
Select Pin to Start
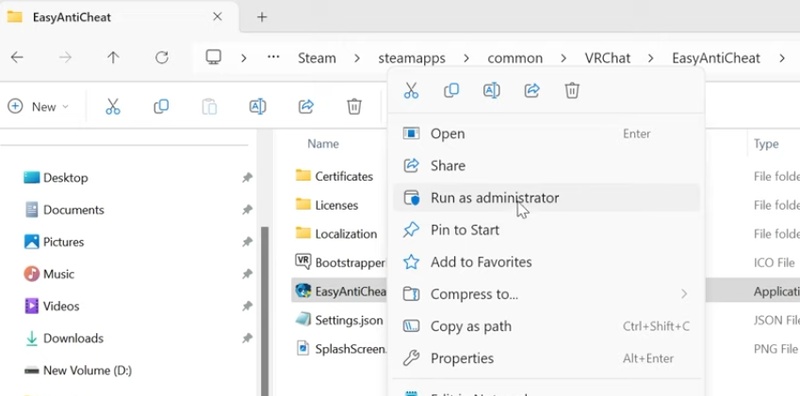pos(546,230)
